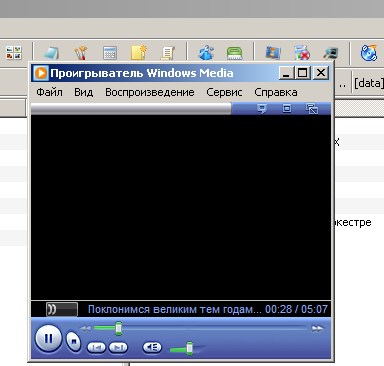Open the Сервис menu
This screenshot has width=384, height=366.
click(224, 92)
